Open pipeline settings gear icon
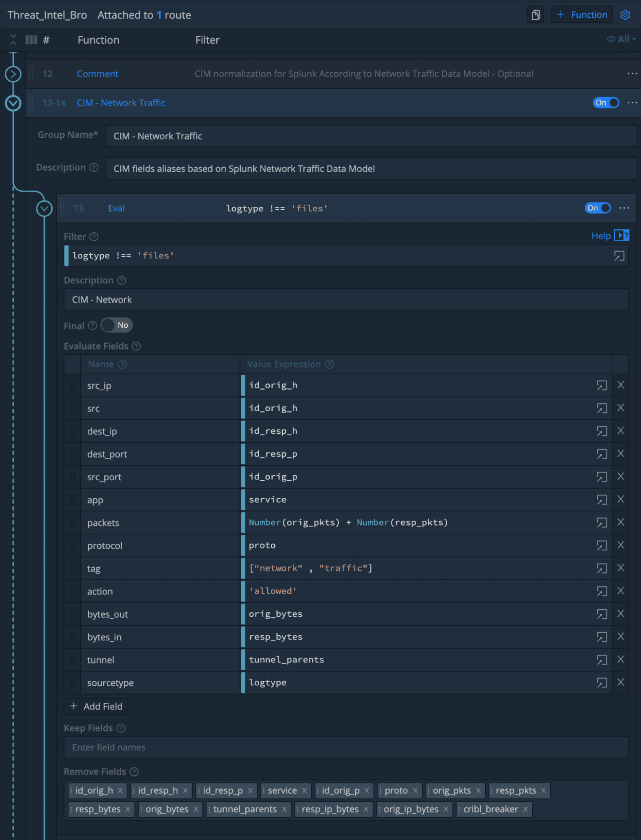The width and height of the screenshot is (641, 840). coord(625,15)
